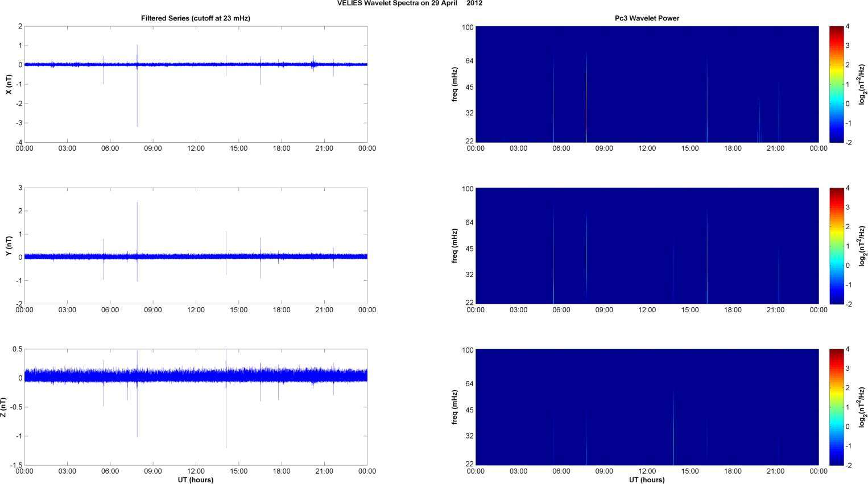The height and width of the screenshot is (484, 868).
Task: Click the colorbar beside the X spectrogram
Action: coord(836,84)
